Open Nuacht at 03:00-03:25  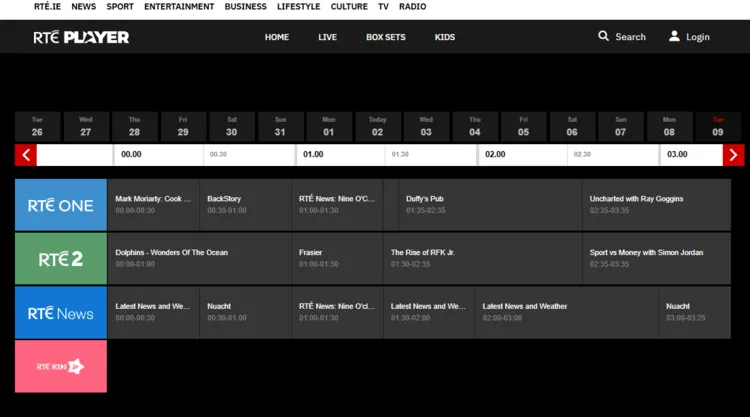click(x=695, y=313)
